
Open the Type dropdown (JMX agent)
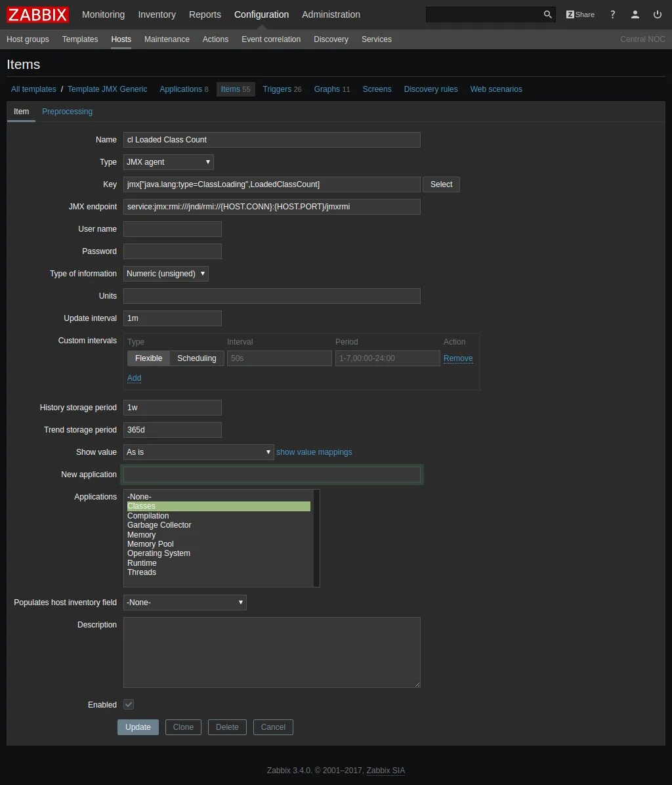pyautogui.click(x=169, y=161)
